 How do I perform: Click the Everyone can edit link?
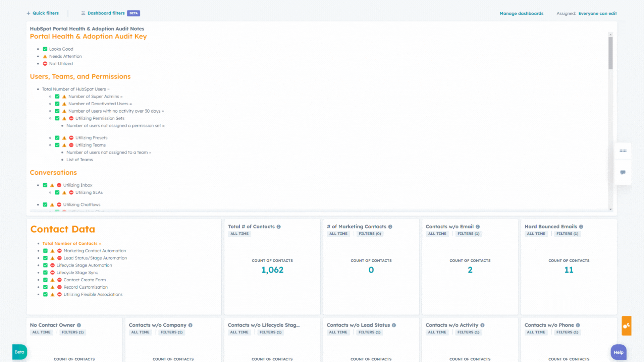point(597,13)
